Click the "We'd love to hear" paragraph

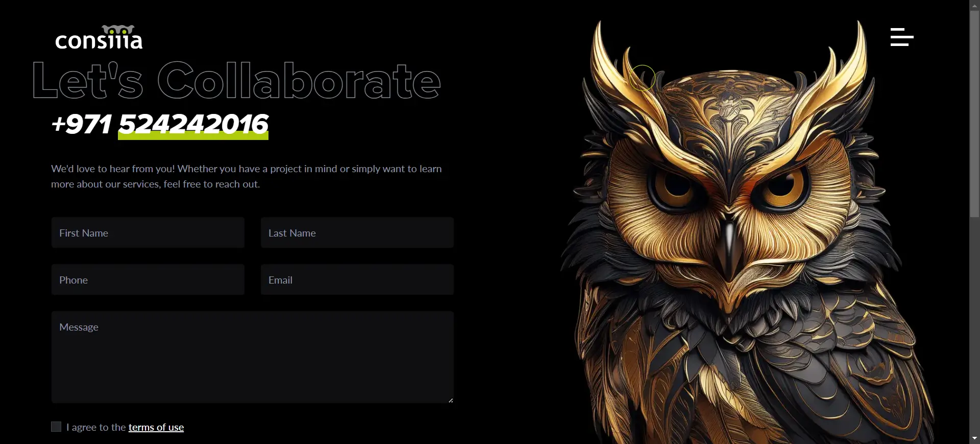click(x=247, y=176)
